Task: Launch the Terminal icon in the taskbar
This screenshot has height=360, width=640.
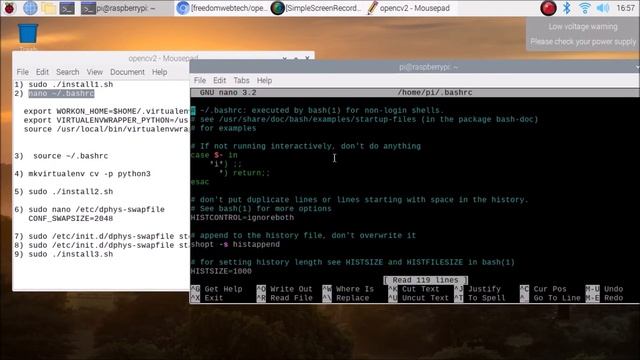Action: (67, 8)
